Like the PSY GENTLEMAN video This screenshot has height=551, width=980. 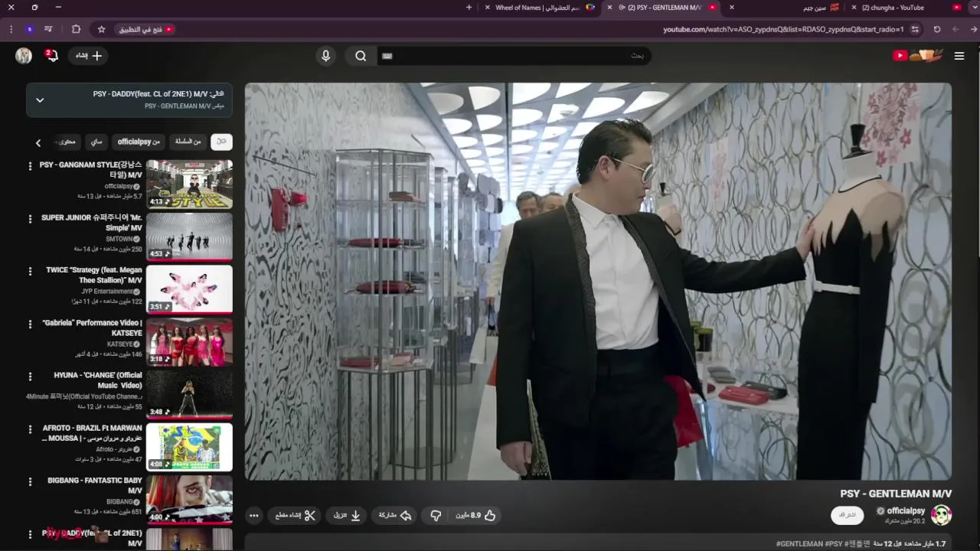click(x=476, y=516)
